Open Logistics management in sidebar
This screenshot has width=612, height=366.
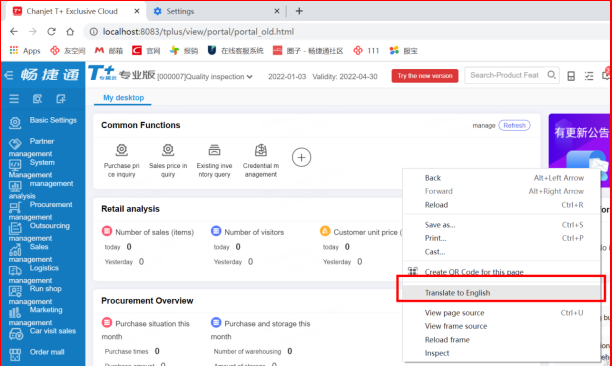tap(34, 274)
